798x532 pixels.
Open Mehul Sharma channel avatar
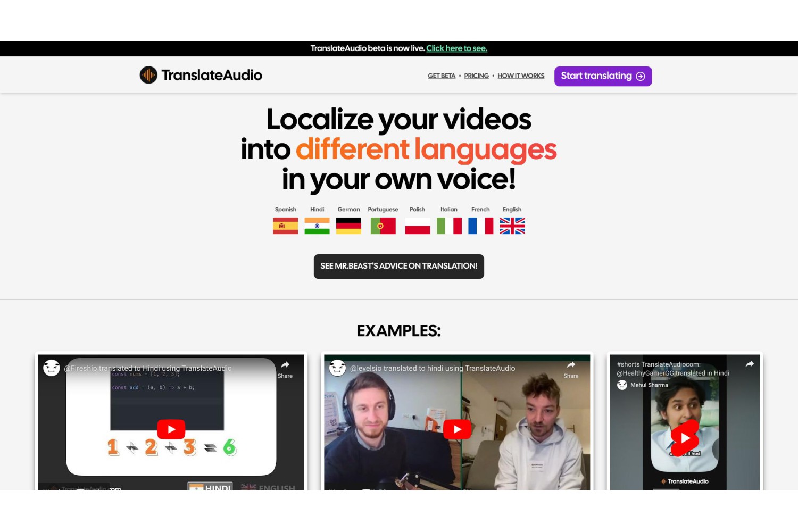[x=622, y=385]
